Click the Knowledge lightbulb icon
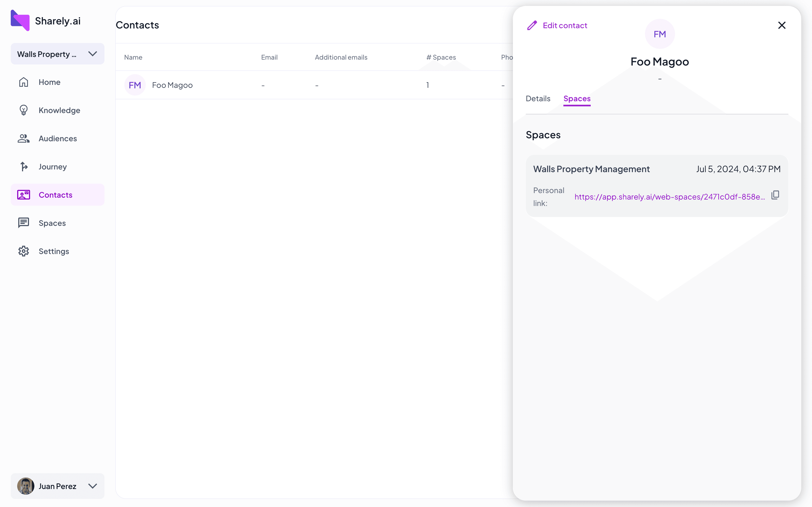Screen dimensions: 812x507 (x=23, y=110)
